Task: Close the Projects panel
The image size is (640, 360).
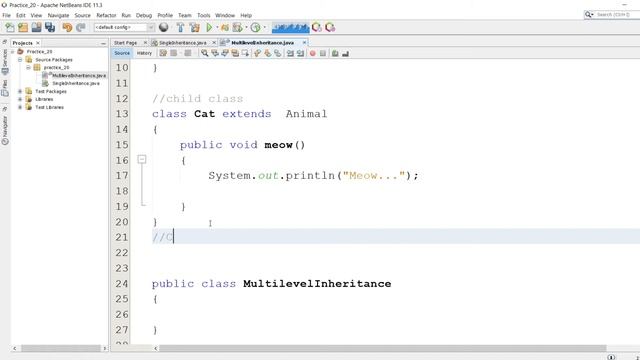Action: pos(38,43)
